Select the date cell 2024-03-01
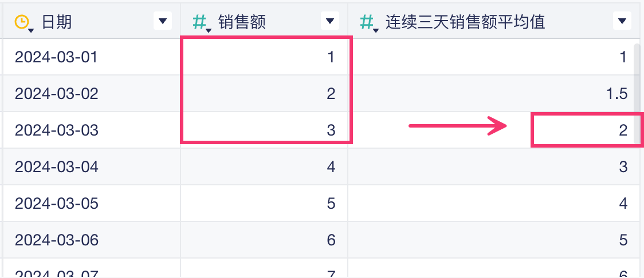This screenshot has height=278, width=644. coord(56,57)
